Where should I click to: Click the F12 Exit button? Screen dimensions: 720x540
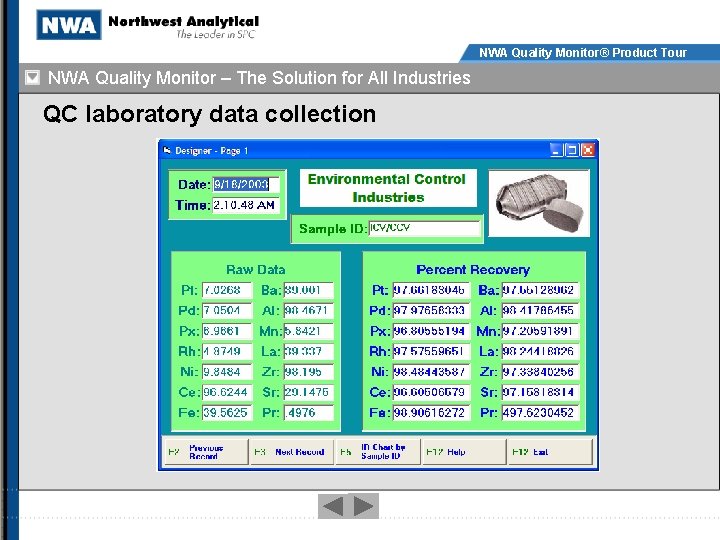click(x=550, y=452)
